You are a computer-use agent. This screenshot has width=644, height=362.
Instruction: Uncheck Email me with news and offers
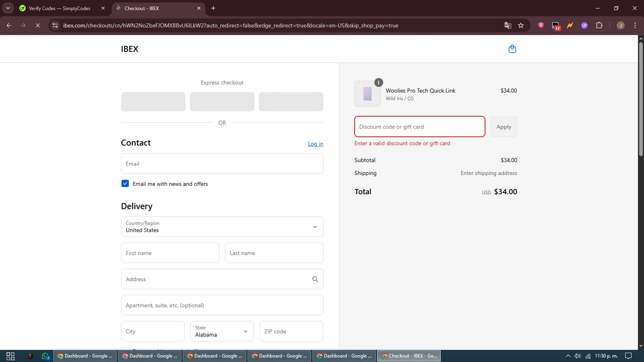point(125,184)
